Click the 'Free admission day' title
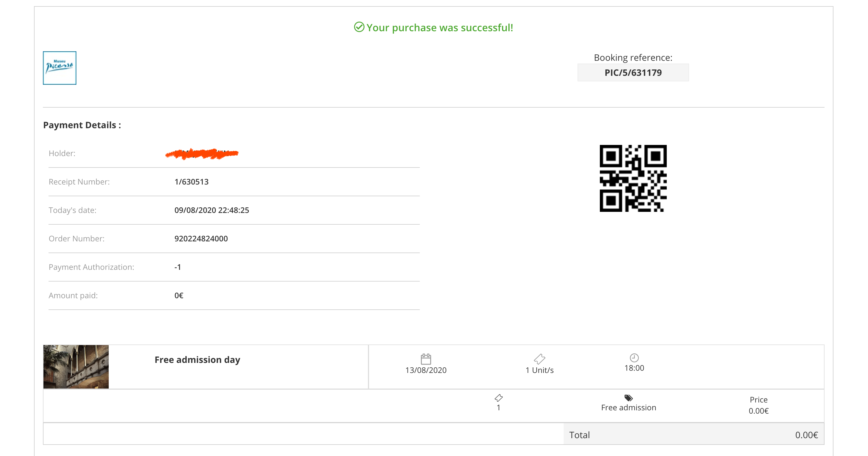Screen dimensions: 868x456 (x=197, y=360)
